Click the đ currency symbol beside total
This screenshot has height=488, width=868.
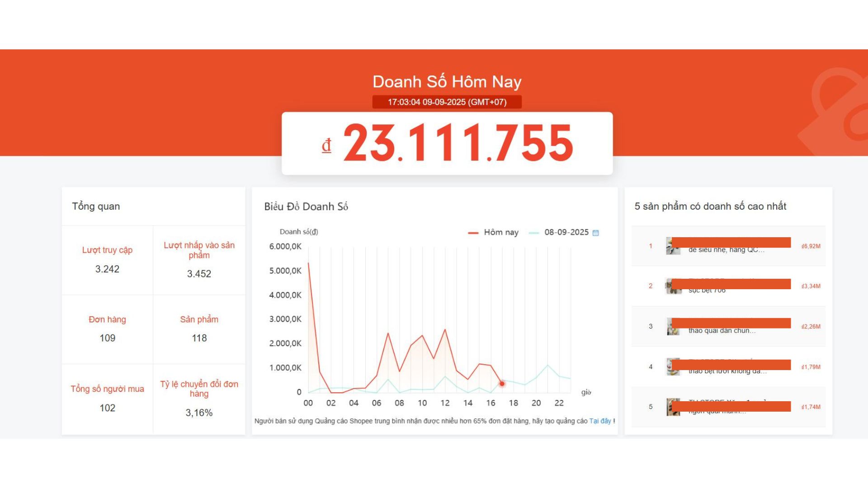(x=326, y=145)
